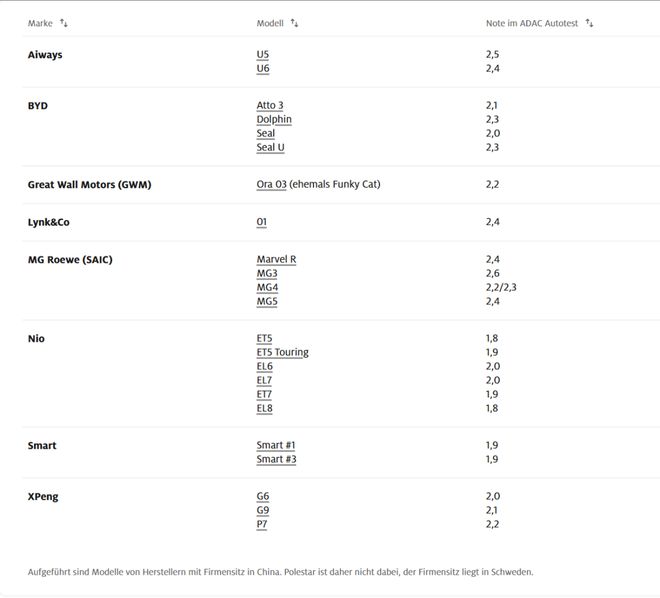Open the XPeng G9 link

(x=263, y=510)
